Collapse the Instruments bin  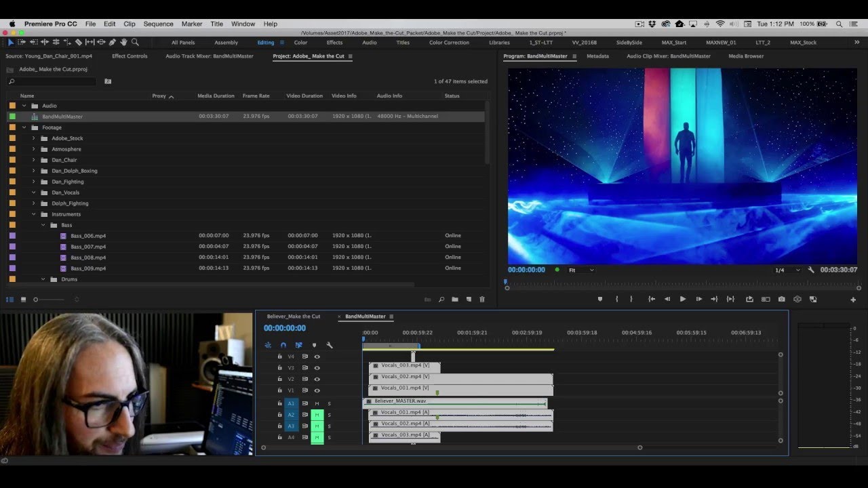pyautogui.click(x=33, y=214)
